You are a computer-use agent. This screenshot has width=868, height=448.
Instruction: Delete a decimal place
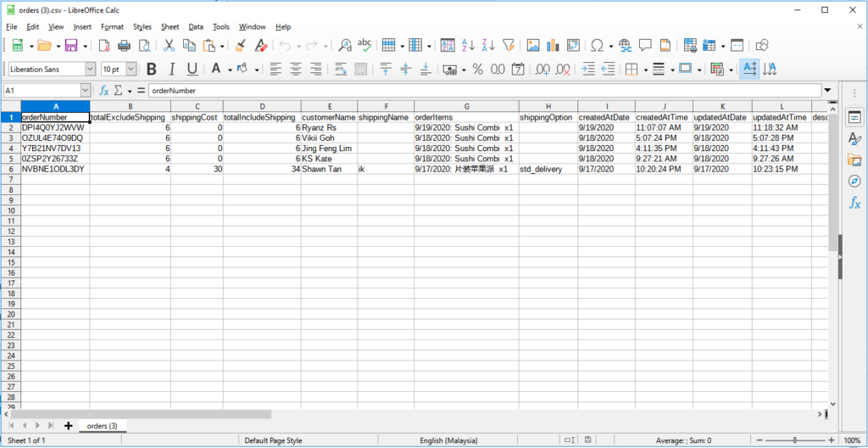(563, 70)
